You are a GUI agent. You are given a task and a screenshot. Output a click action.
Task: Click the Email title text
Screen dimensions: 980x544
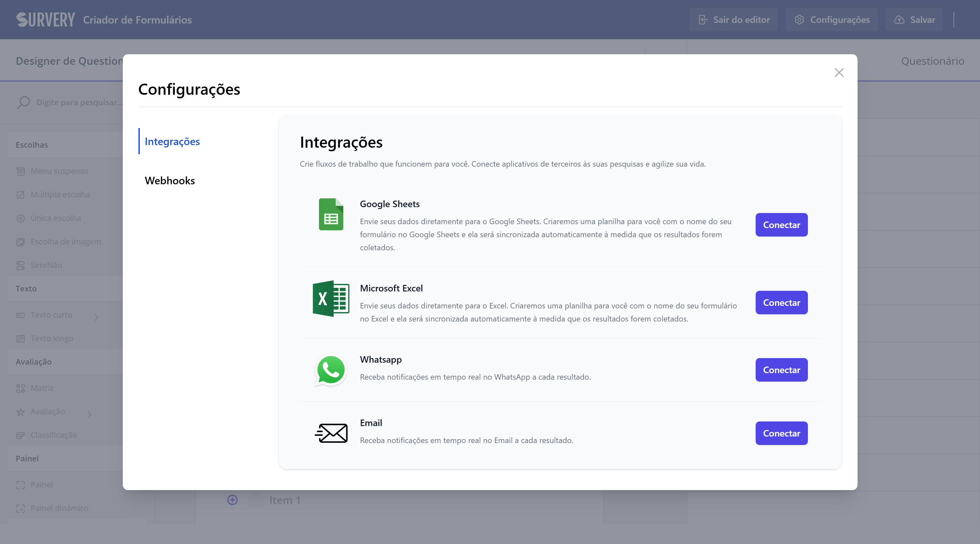[371, 423]
